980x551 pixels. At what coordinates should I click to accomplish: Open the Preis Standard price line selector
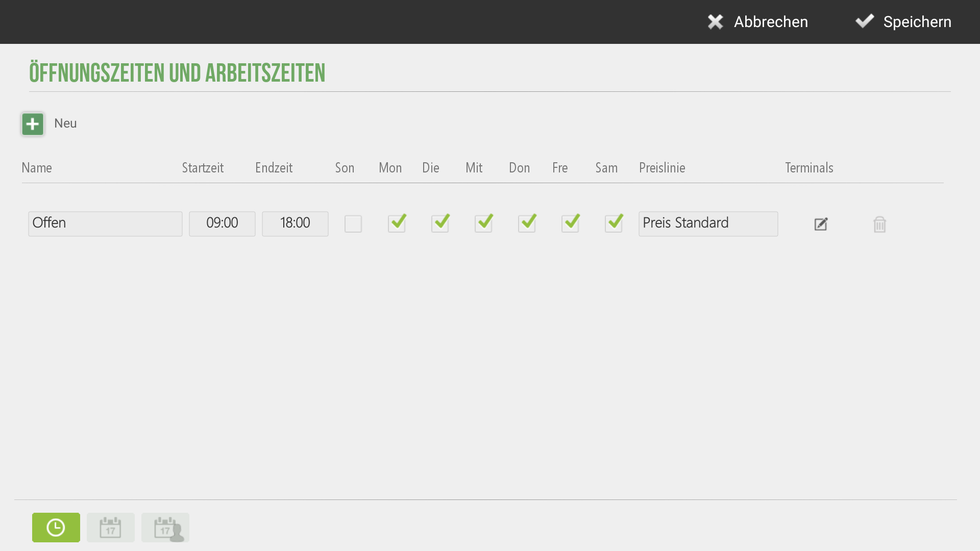(x=708, y=224)
